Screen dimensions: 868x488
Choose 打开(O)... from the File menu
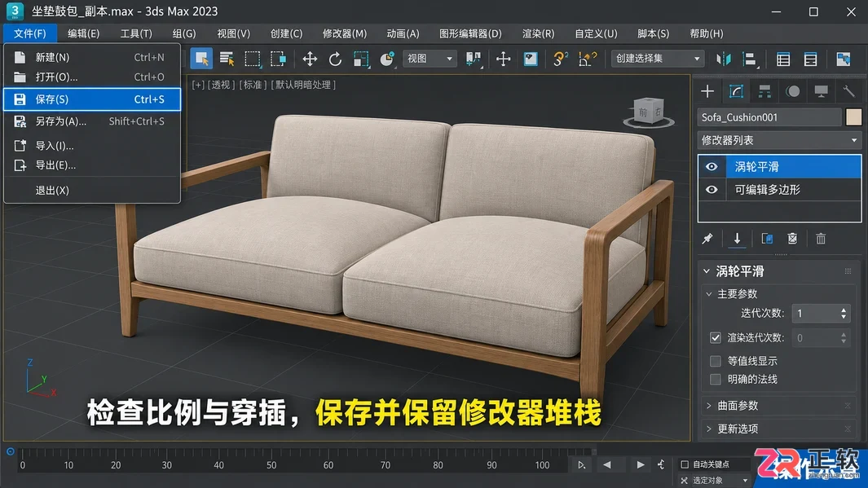pos(92,77)
